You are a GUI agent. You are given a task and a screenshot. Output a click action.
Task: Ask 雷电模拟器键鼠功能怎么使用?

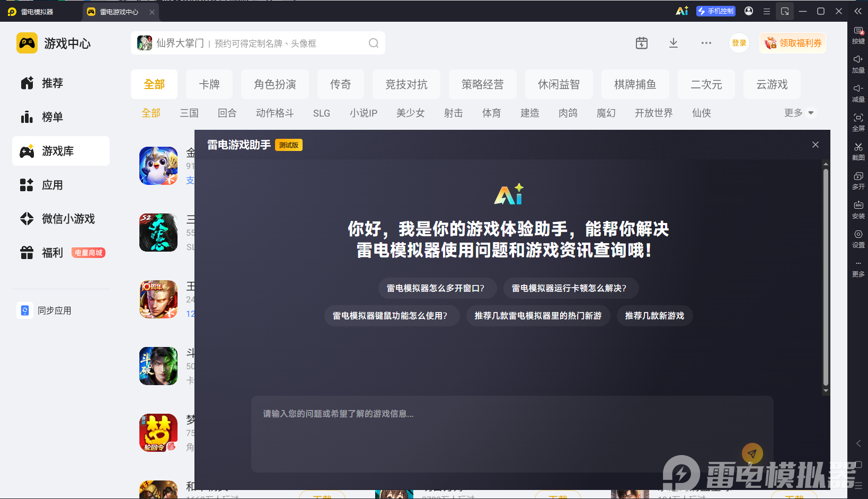click(x=392, y=316)
